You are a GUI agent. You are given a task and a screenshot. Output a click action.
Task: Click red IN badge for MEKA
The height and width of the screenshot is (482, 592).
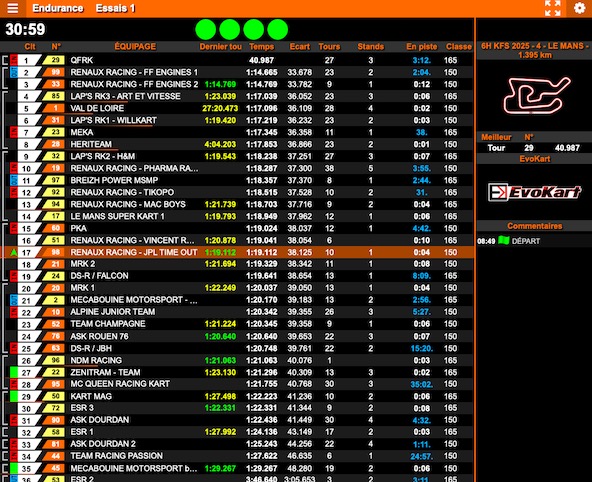click(x=14, y=132)
